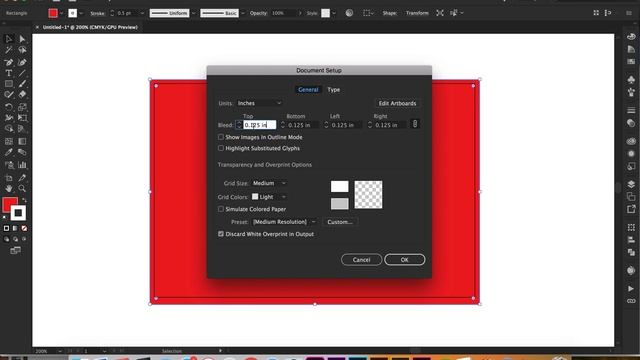Image resolution: width=640 pixels, height=360 pixels.
Task: Open the Pathfinder panel icon
Action: 631,253
